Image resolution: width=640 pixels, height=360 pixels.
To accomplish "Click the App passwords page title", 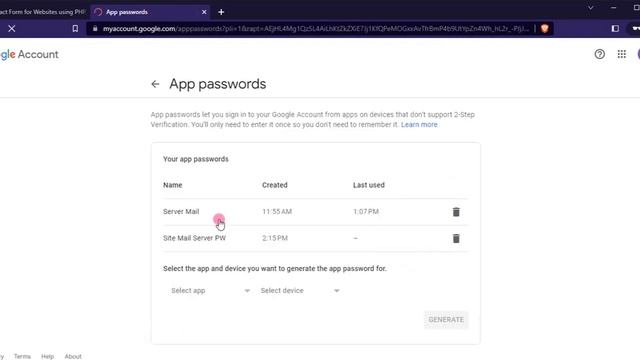I will pyautogui.click(x=218, y=84).
